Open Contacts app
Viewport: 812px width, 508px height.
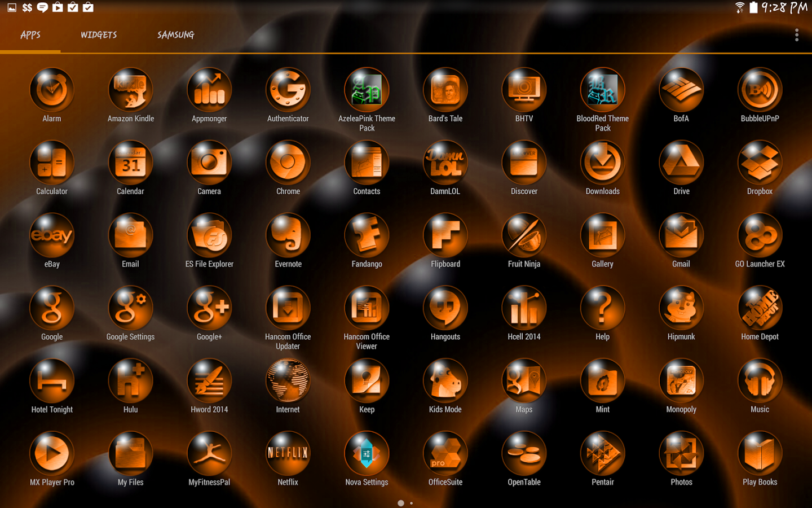pyautogui.click(x=367, y=163)
